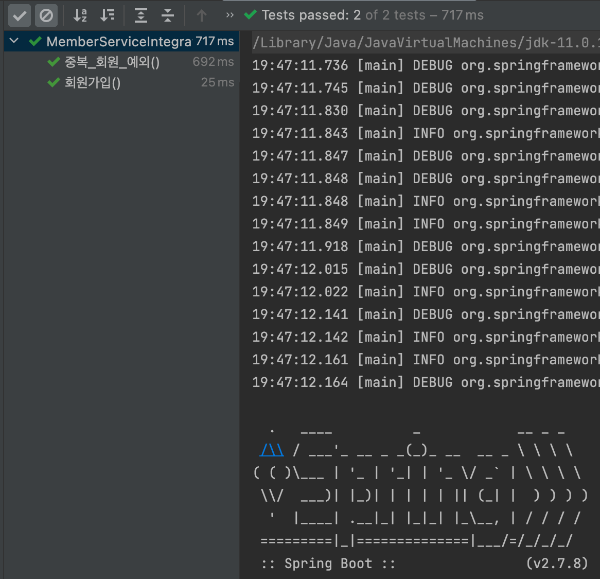Click log line timestamped 19:47:11.918

426,246
